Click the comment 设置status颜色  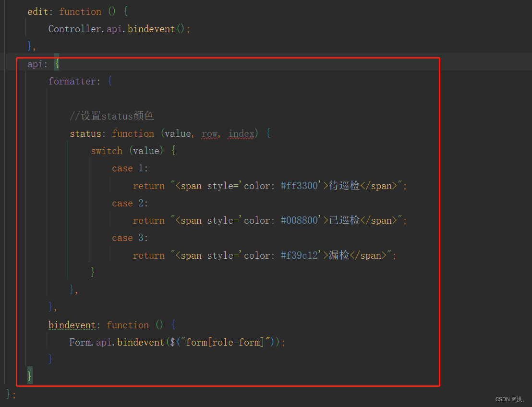click(111, 116)
